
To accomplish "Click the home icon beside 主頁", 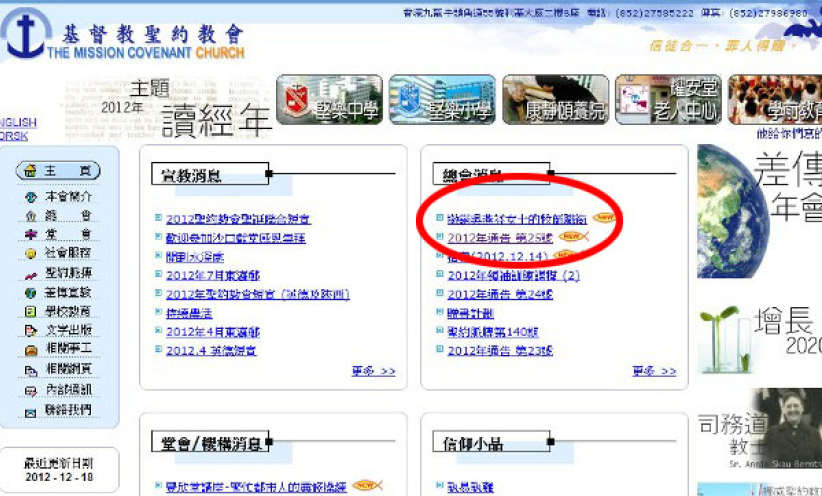I will [x=32, y=171].
